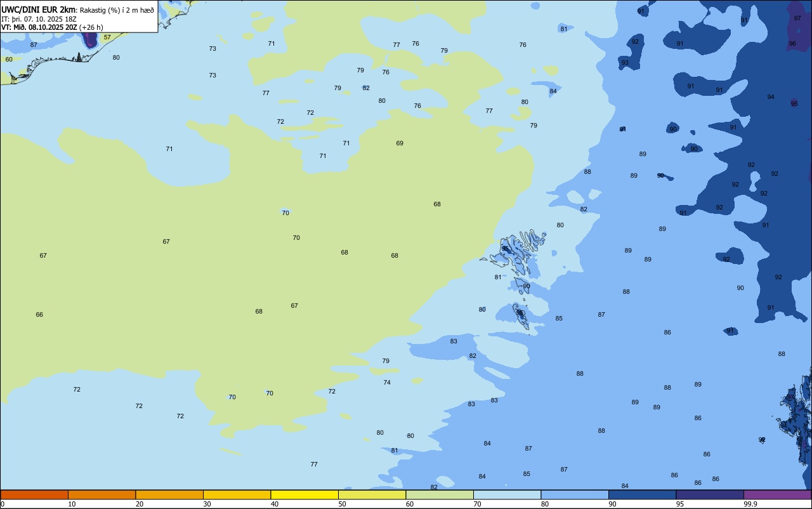
Task: Click the '74' humidity value on the map
Action: [x=387, y=383]
